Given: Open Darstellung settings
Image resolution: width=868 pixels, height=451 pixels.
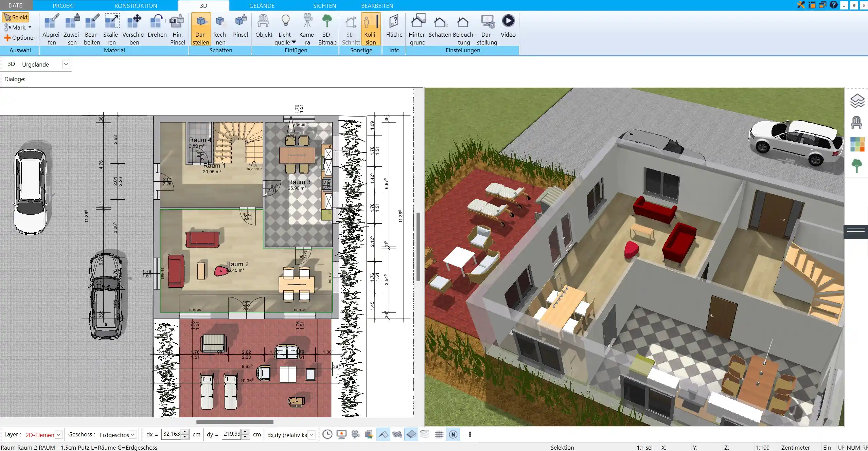Looking at the screenshot, I should [x=487, y=29].
